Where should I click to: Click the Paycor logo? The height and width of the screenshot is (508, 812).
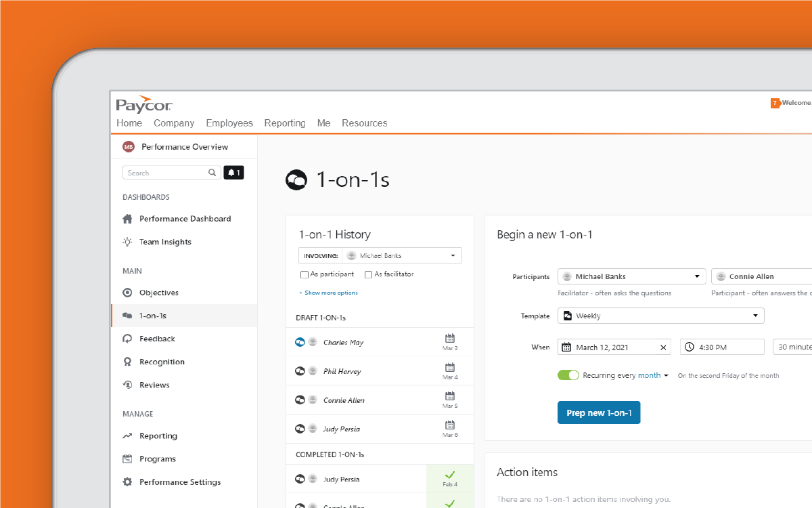144,104
